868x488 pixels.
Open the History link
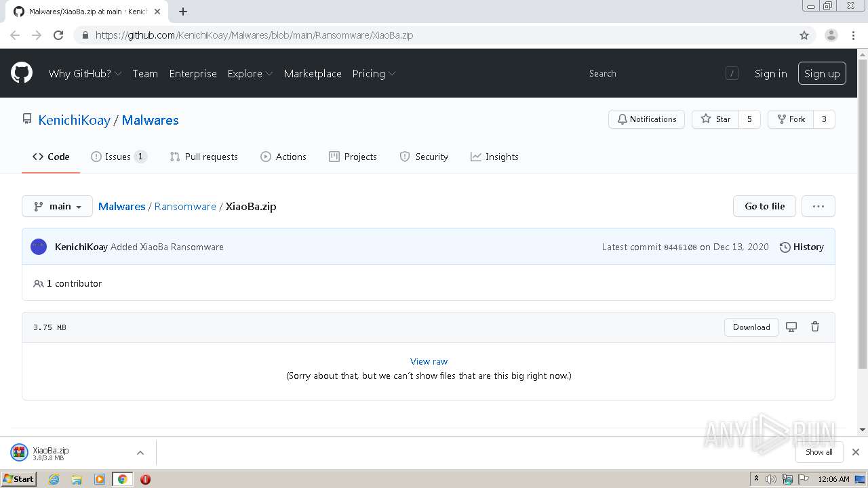[x=802, y=247]
